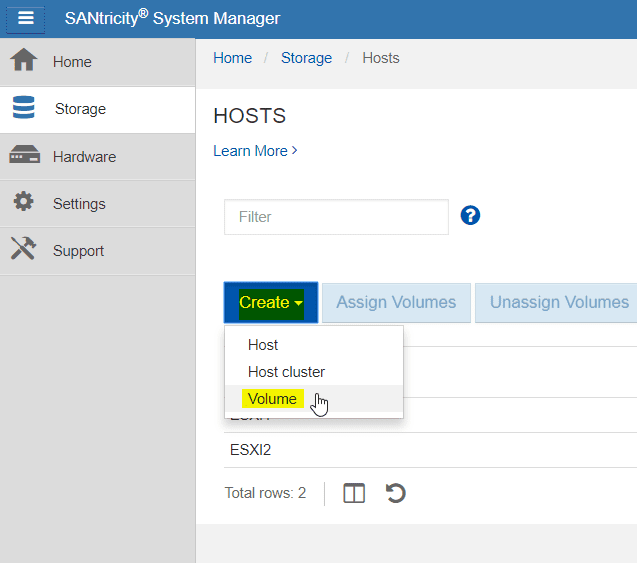Viewport: 637px width, 563px height.
Task: Toggle the Create dropdown button
Action: pyautogui.click(x=271, y=302)
